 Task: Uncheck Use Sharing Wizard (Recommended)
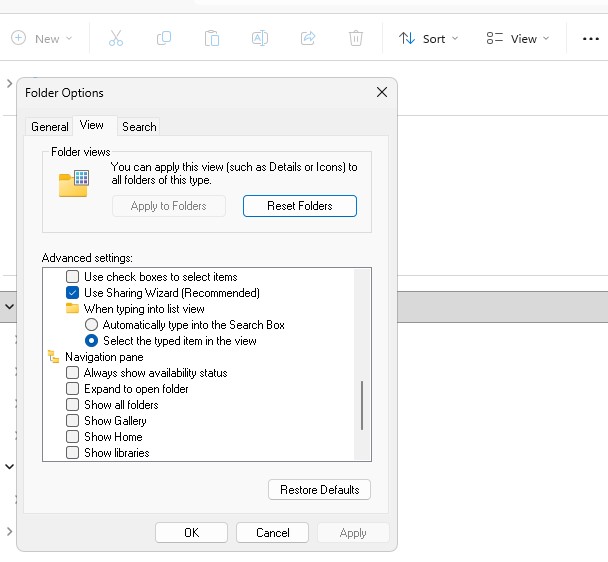pyautogui.click(x=72, y=293)
